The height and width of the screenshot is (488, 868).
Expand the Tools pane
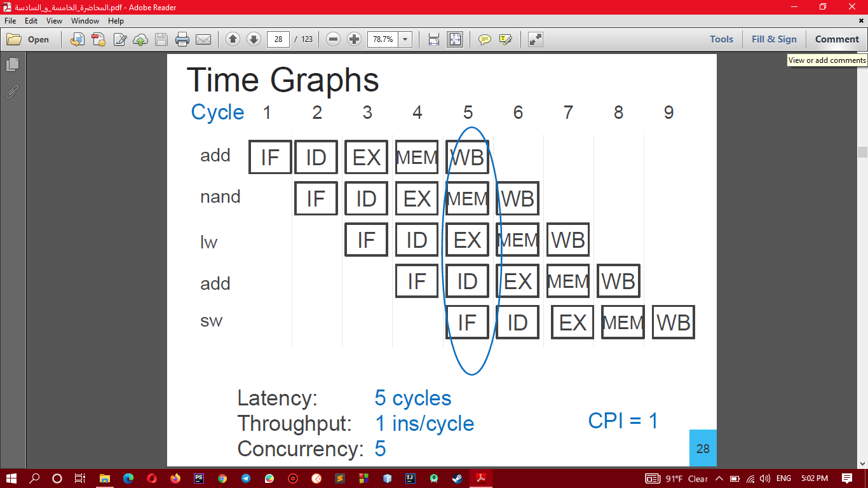(721, 39)
